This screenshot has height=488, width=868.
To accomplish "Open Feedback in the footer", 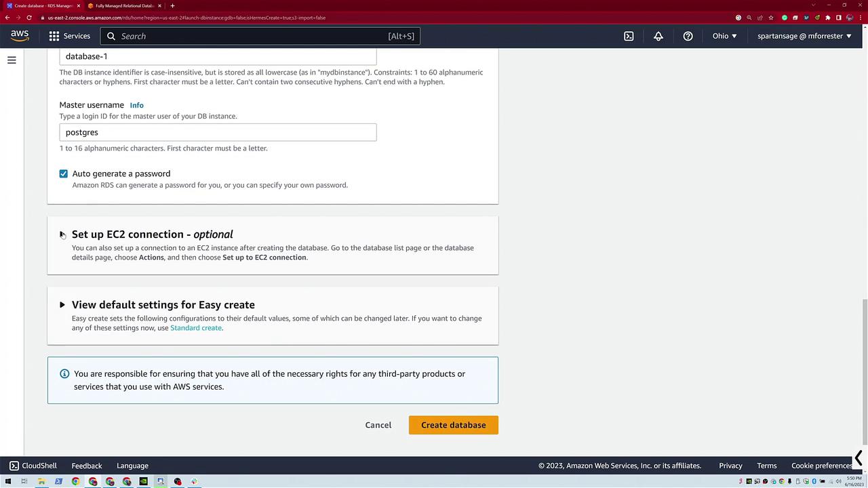I will tap(87, 466).
